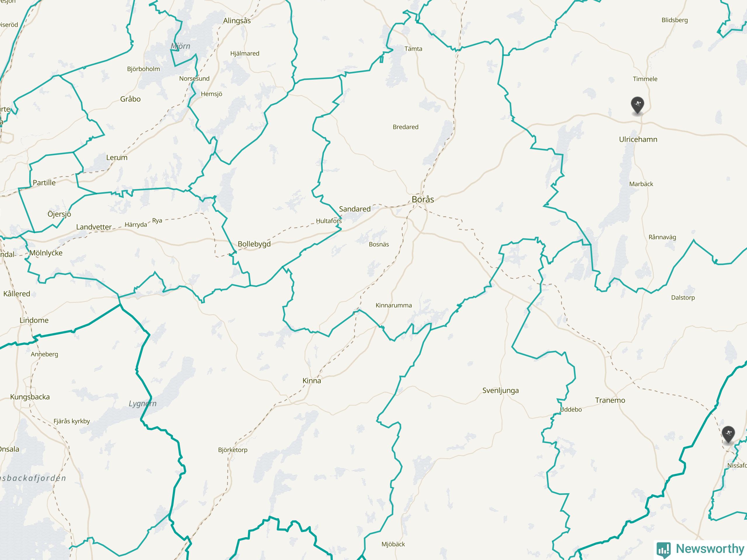Click the Tranemo town label

(610, 400)
